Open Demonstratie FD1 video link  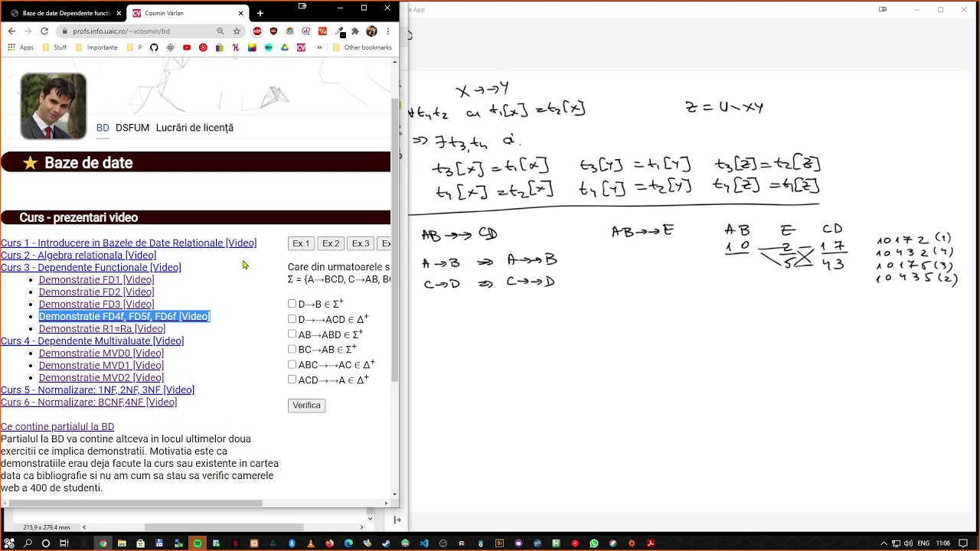[x=96, y=279]
